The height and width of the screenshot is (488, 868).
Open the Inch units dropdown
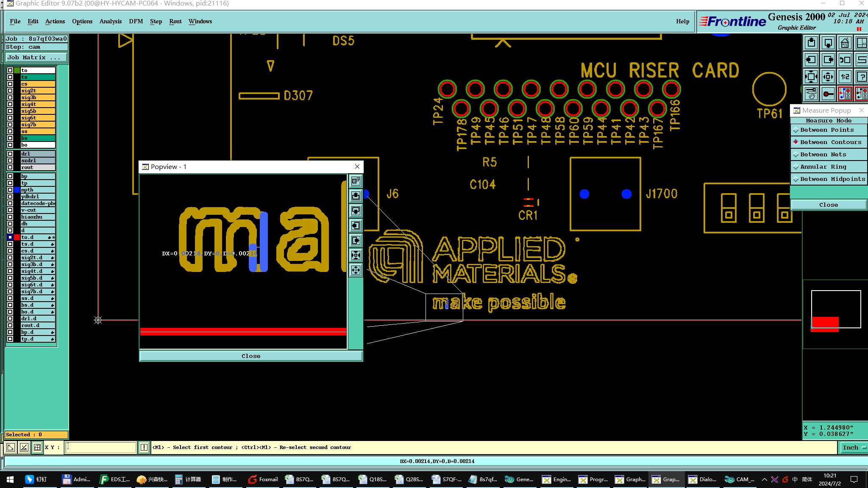click(x=852, y=447)
